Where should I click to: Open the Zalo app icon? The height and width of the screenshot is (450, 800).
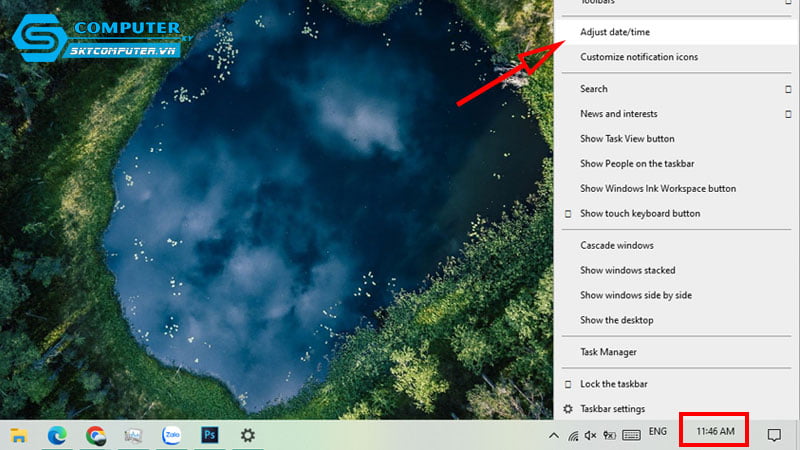pos(172,435)
